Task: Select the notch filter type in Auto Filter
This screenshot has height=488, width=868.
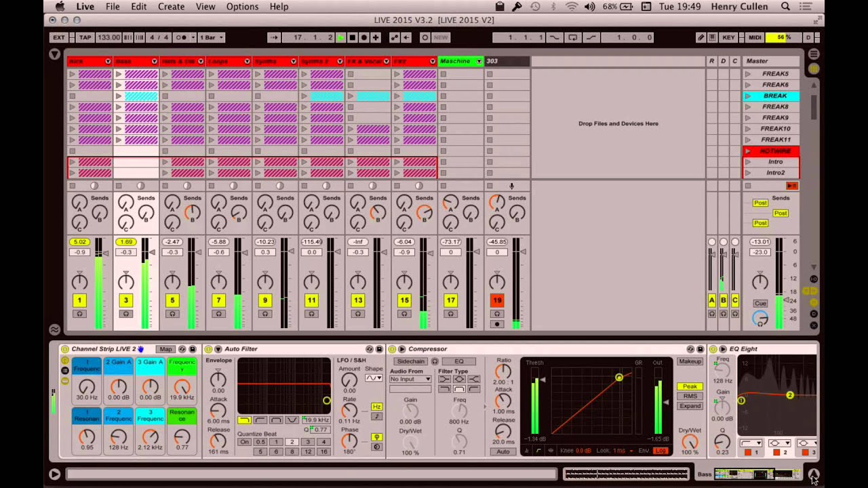Action: coord(292,420)
